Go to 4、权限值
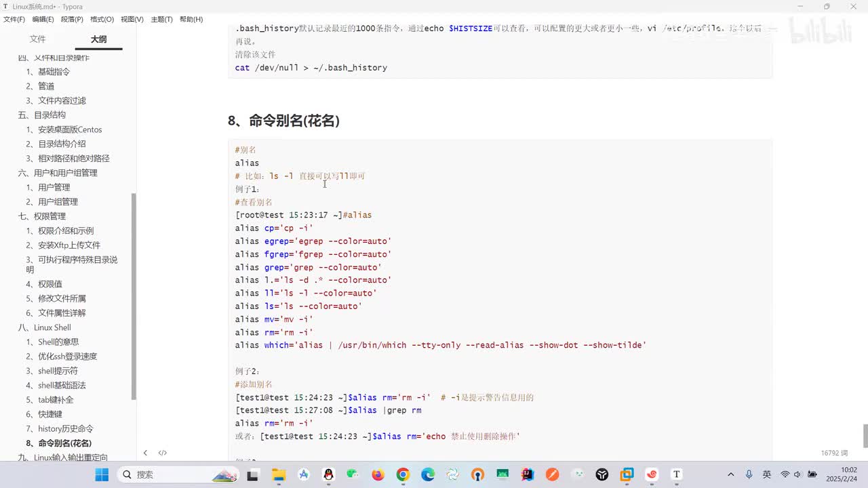The height and width of the screenshot is (488, 868). pos(44,284)
